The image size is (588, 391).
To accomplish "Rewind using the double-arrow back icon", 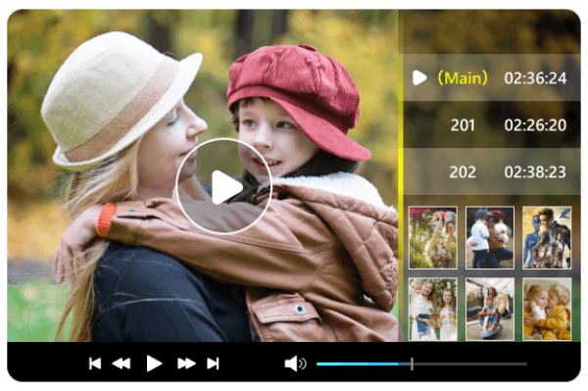I will [x=122, y=364].
